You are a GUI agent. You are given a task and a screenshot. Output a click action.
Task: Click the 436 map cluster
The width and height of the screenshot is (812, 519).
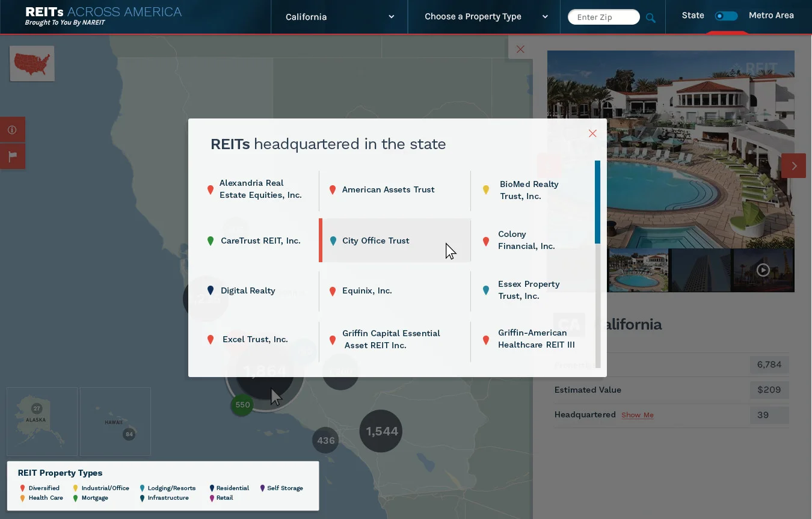pos(326,441)
